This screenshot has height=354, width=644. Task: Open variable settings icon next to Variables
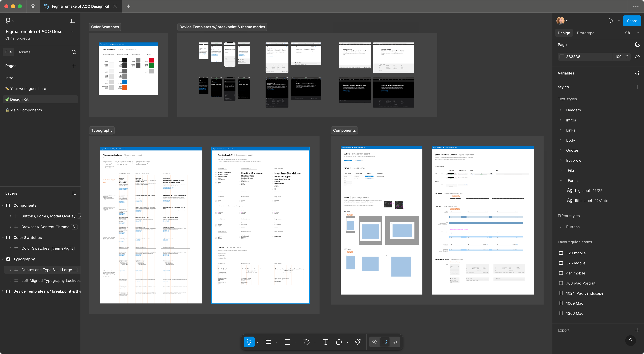[637, 73]
